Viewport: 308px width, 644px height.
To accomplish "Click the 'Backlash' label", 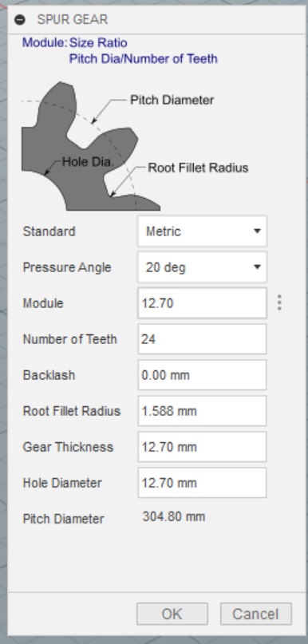I will click(x=49, y=375).
